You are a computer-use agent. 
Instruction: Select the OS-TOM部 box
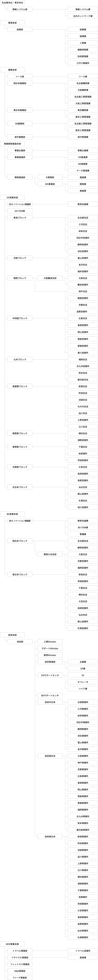(20, 211)
